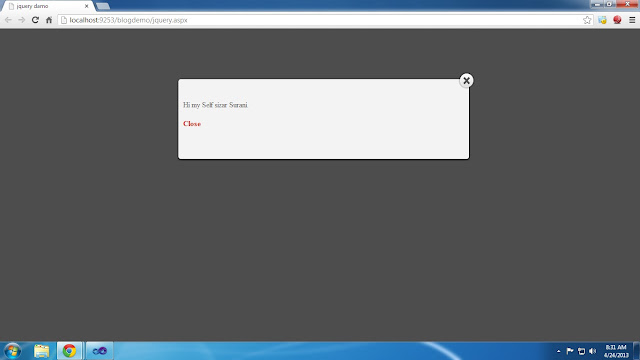Open the browser home page icon

[x=49, y=20]
